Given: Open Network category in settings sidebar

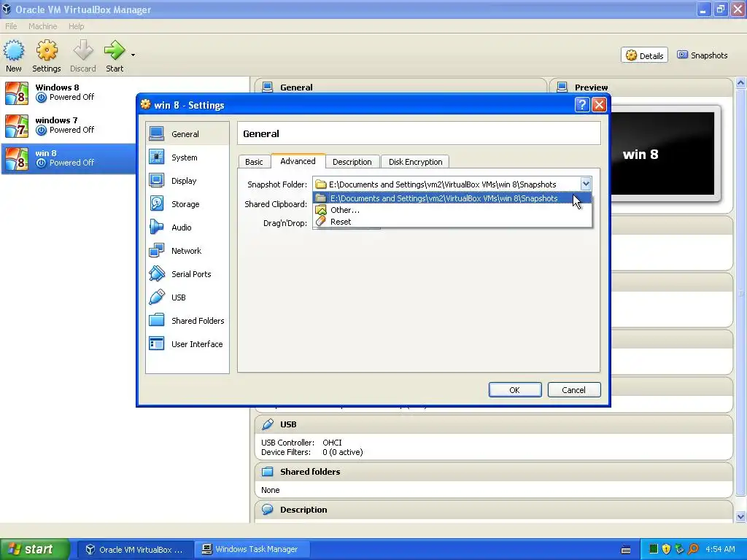Looking at the screenshot, I should [x=187, y=251].
